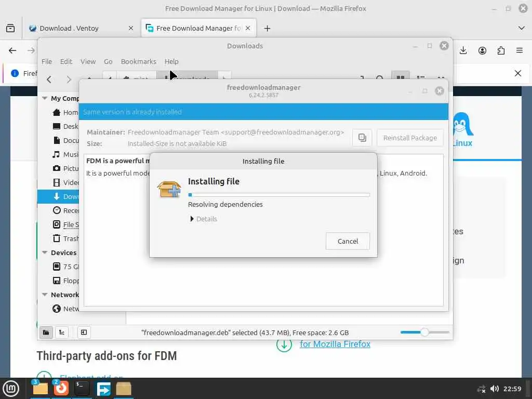List all Firefox tabs dropdown
532x399 pixels.
(x=522, y=28)
